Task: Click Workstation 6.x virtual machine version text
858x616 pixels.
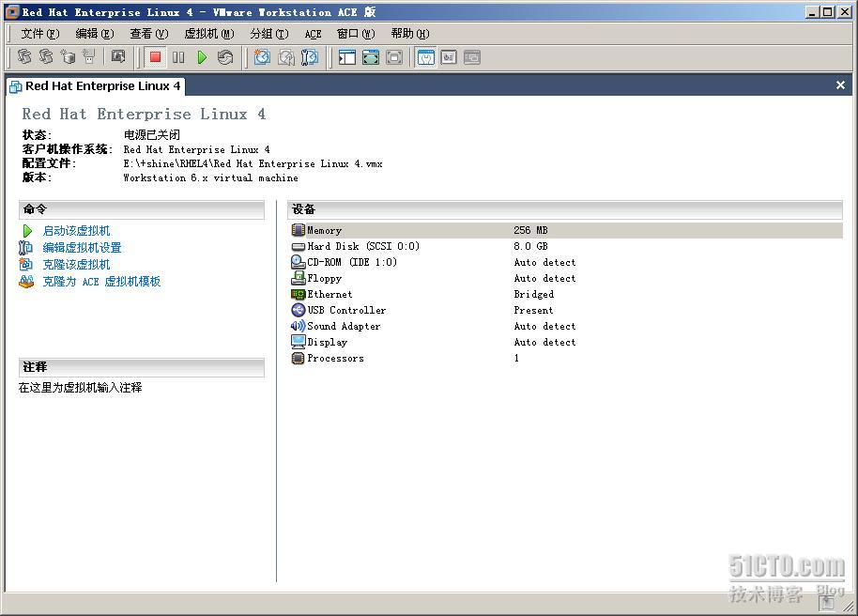Action: click(x=210, y=178)
